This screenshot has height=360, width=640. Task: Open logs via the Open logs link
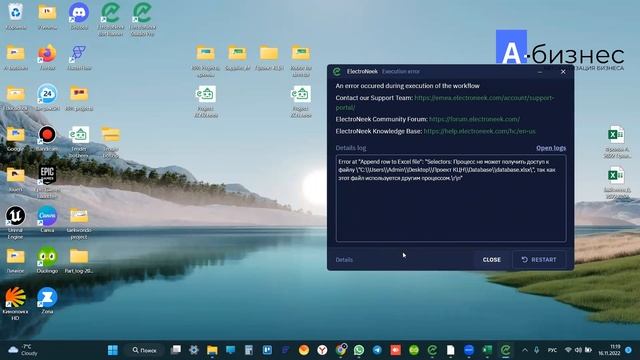[x=551, y=148]
